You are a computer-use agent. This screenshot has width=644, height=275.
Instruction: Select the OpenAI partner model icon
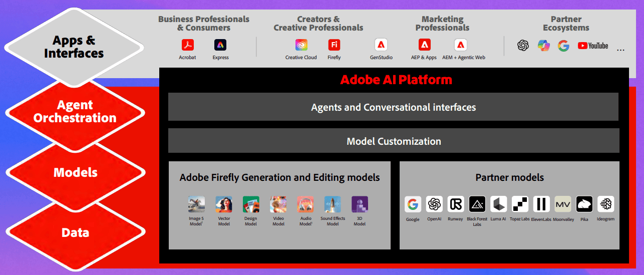point(434,204)
